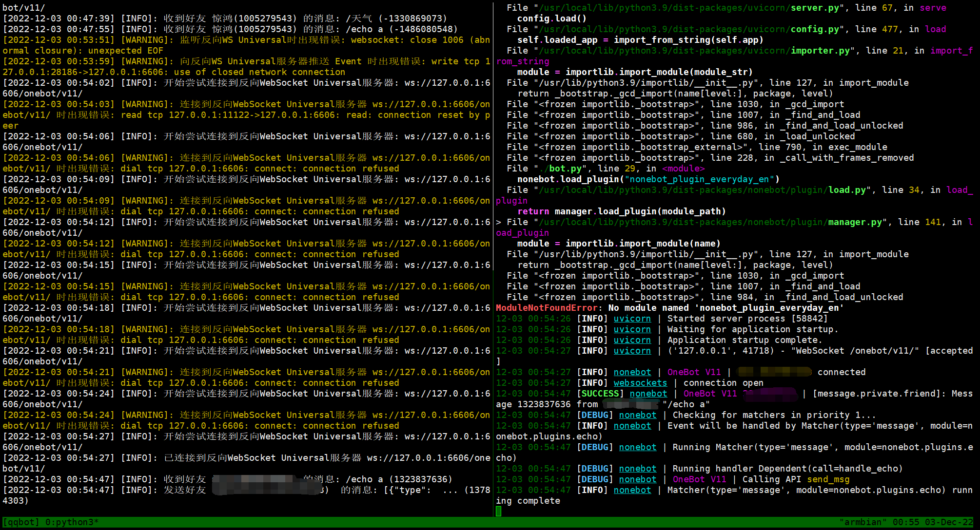Screen dimensions: 980x530
Task: Click the [2022-12-03 00:53:59] warning timestamp
Action: point(59,61)
